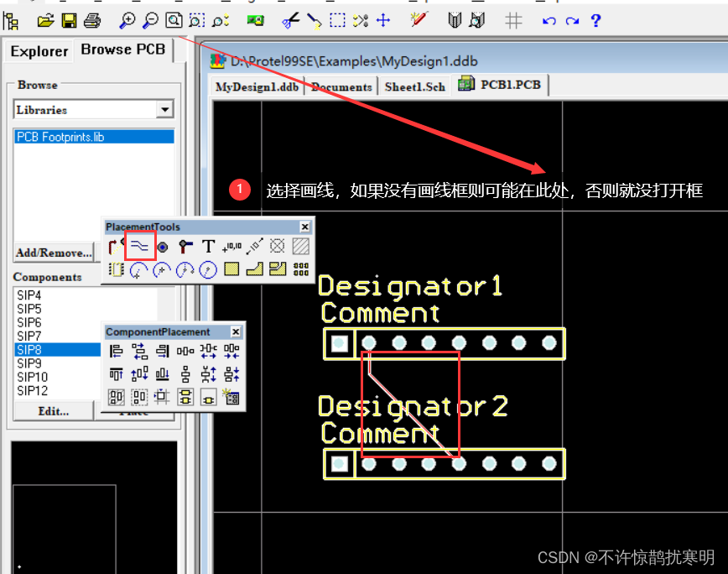
Task: Save the document with floppy icon
Action: 69,20
